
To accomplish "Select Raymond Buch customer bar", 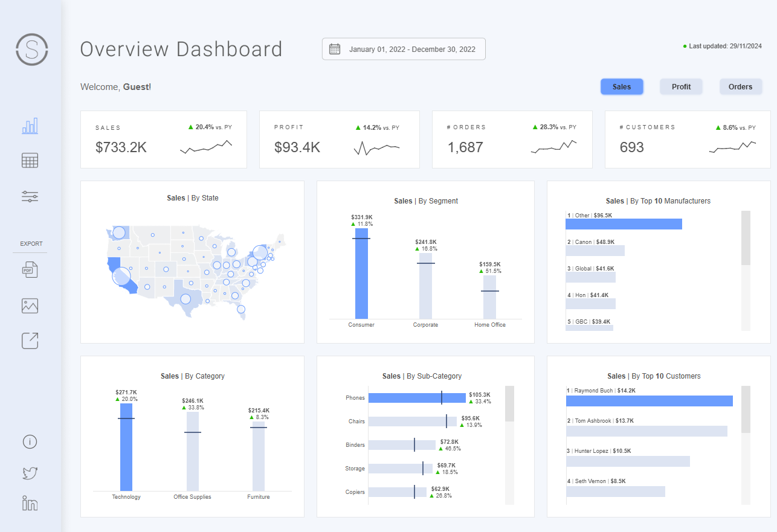I will pyautogui.click(x=649, y=401).
